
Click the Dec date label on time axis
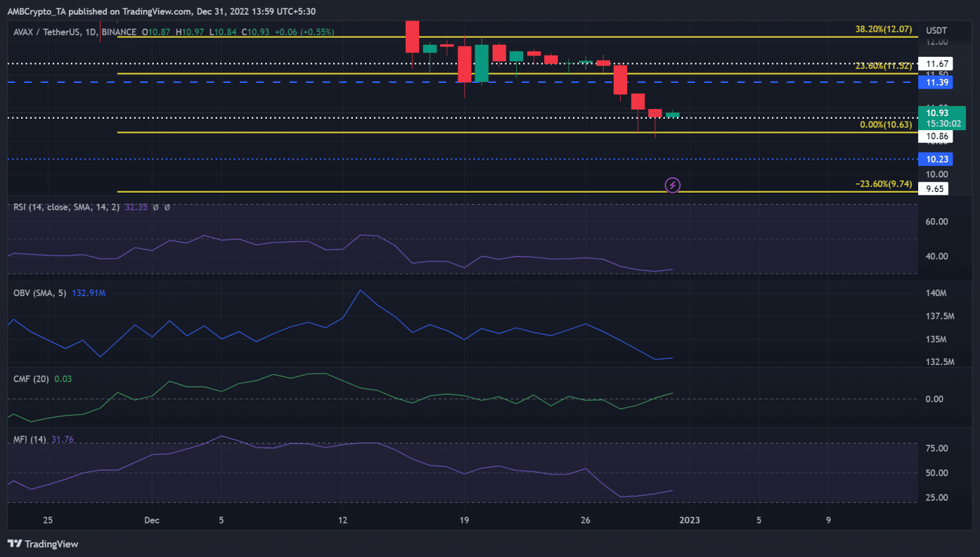152,520
